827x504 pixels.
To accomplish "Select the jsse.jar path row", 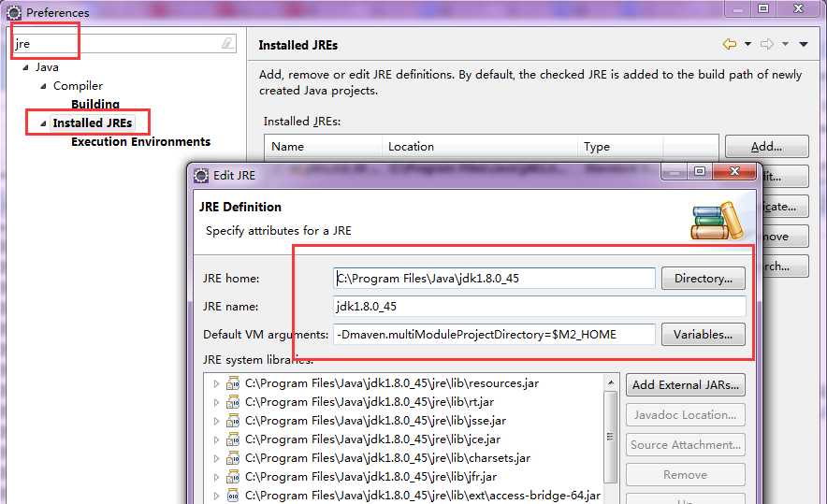I will click(x=375, y=421).
